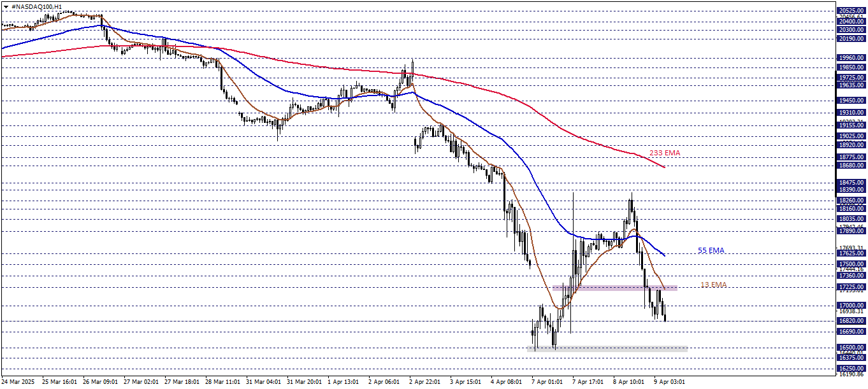This screenshot has height=389, width=868.
Task: Click the 19155.00 price level label
Action: [x=852, y=125]
